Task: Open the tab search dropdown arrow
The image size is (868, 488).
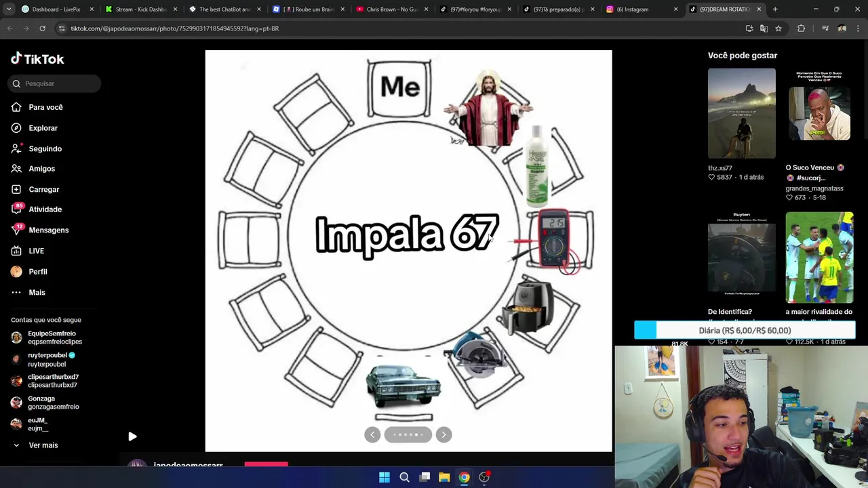Action: tap(9, 9)
